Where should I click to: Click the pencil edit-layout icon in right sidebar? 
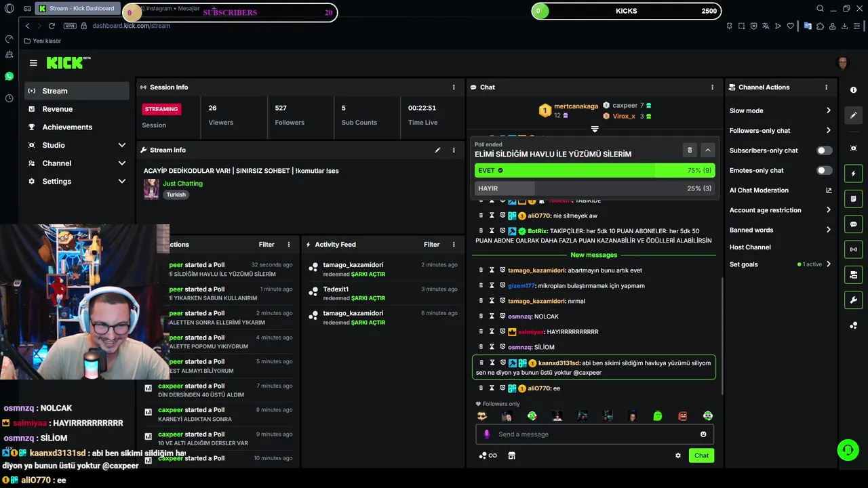(x=853, y=115)
